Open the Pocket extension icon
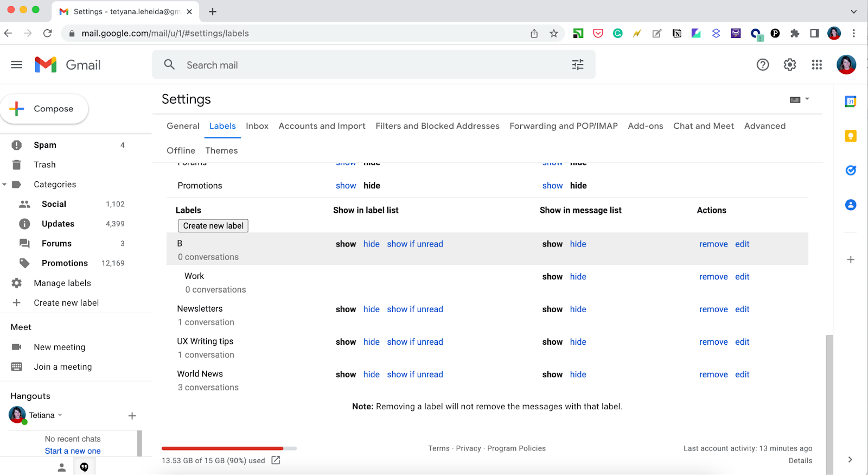The width and height of the screenshot is (868, 475). click(598, 34)
